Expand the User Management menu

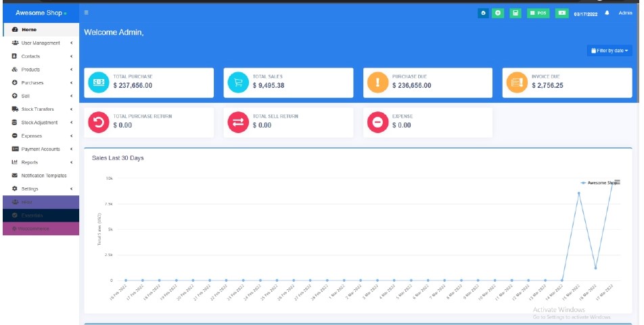(41, 43)
